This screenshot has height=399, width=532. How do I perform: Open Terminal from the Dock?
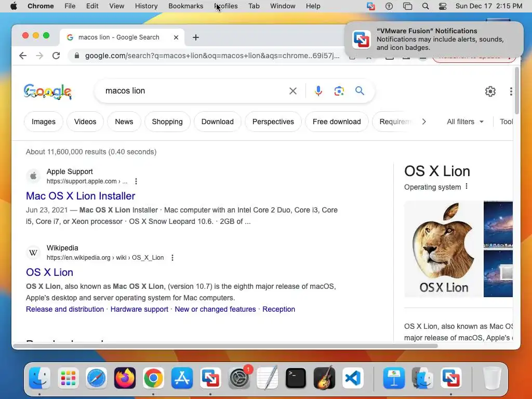click(296, 378)
